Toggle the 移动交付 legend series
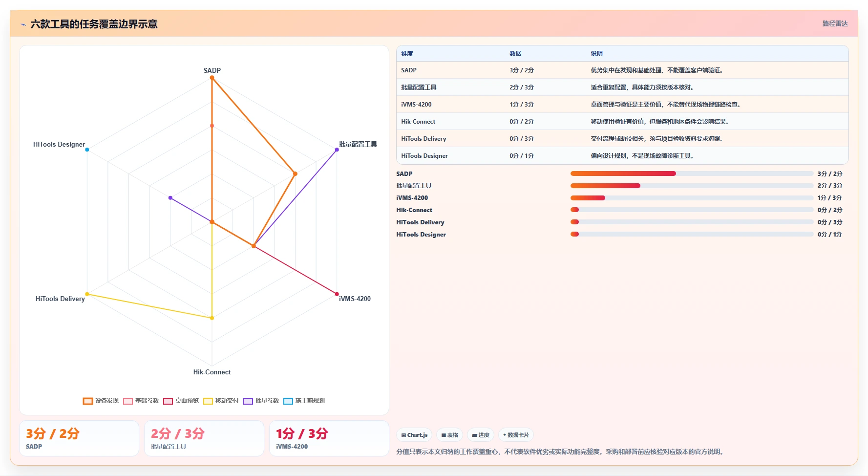Screen dimensions: 868x476 pos(221,401)
